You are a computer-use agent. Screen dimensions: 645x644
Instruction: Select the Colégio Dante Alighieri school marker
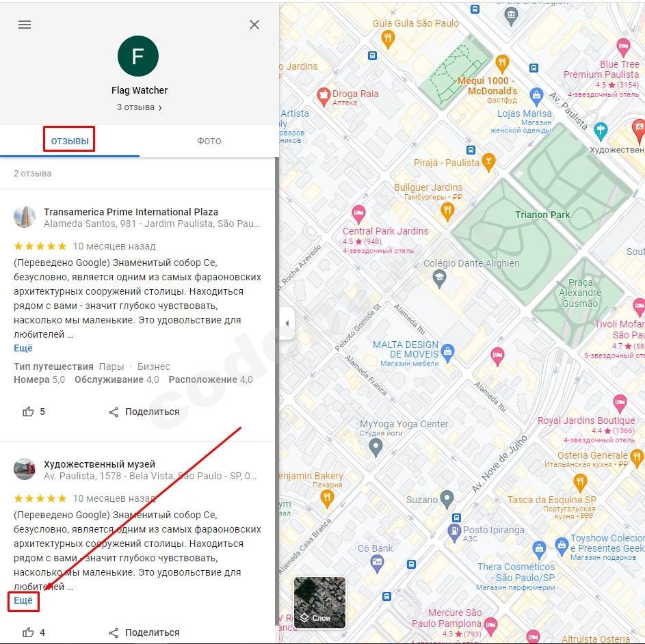(439, 279)
